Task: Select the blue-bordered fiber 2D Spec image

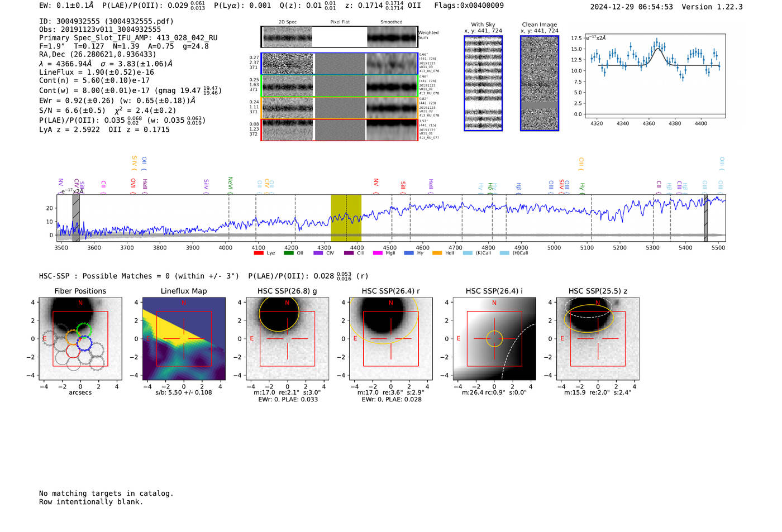Action: 287,64
